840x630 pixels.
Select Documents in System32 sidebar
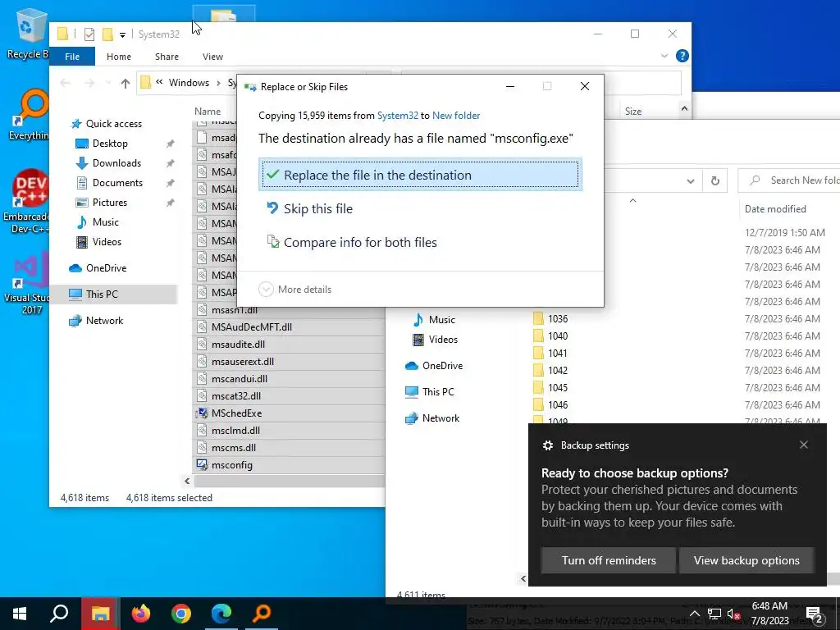(x=117, y=183)
